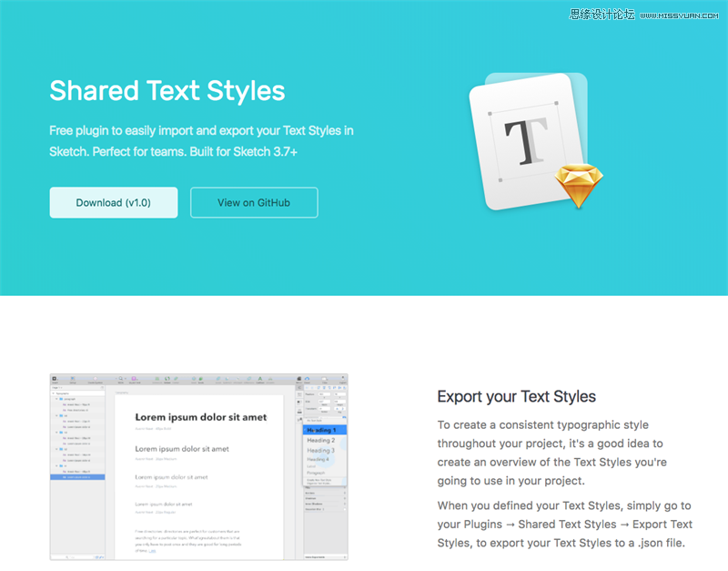Click the Download (v1.0) button
The width and height of the screenshot is (728, 571).
pyautogui.click(x=113, y=202)
